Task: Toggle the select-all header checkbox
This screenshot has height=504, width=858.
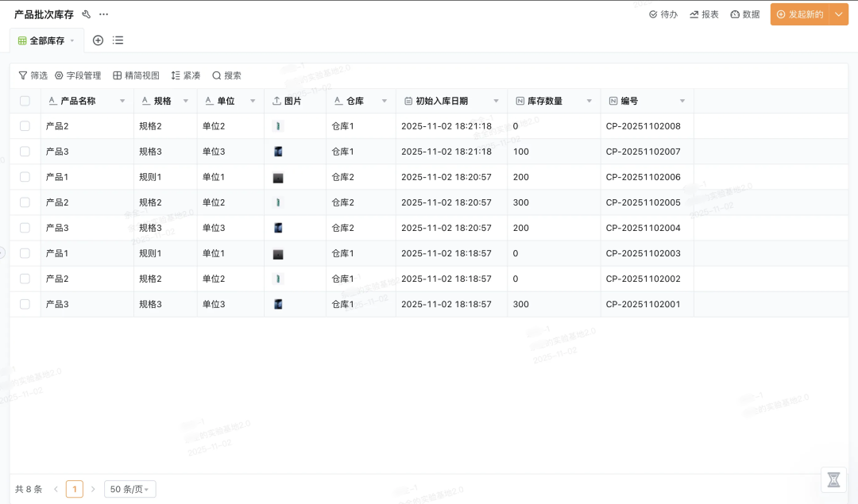Action: click(x=25, y=101)
